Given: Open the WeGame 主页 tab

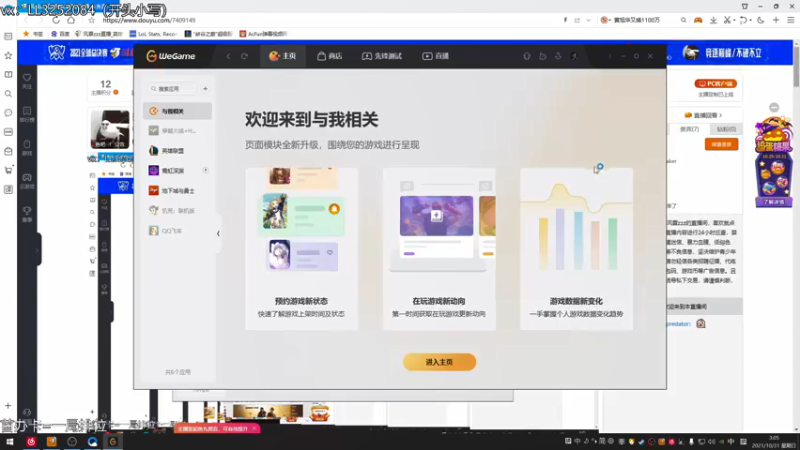Looking at the screenshot, I should coord(283,56).
